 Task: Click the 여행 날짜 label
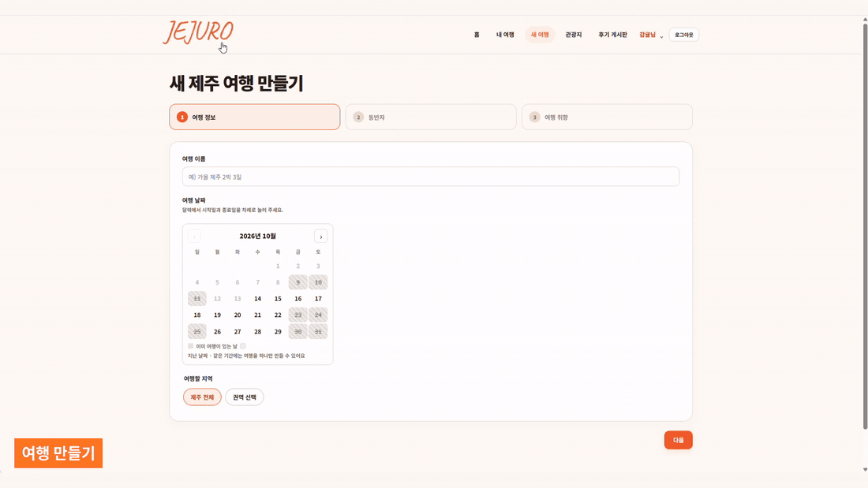[x=194, y=200]
